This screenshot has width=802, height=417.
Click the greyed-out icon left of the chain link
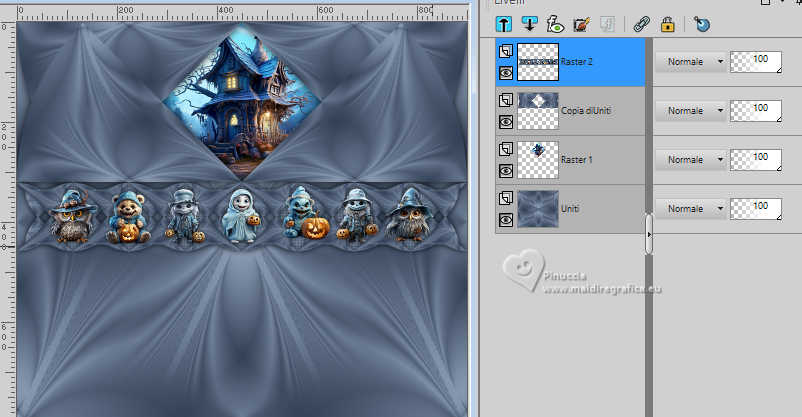point(607,24)
